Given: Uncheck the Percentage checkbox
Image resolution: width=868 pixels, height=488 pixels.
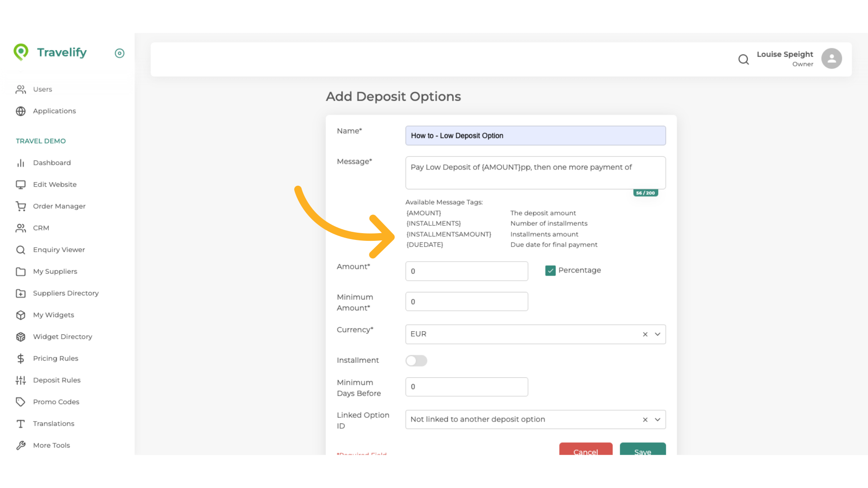Looking at the screenshot, I should tap(550, 270).
